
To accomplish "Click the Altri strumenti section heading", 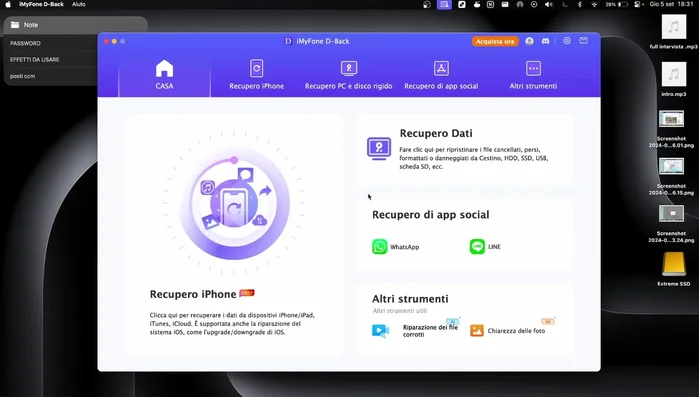I will click(x=410, y=299).
